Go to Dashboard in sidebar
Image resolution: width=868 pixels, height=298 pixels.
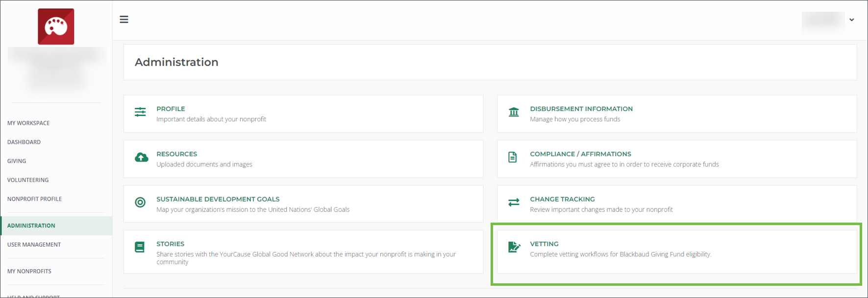coord(24,142)
